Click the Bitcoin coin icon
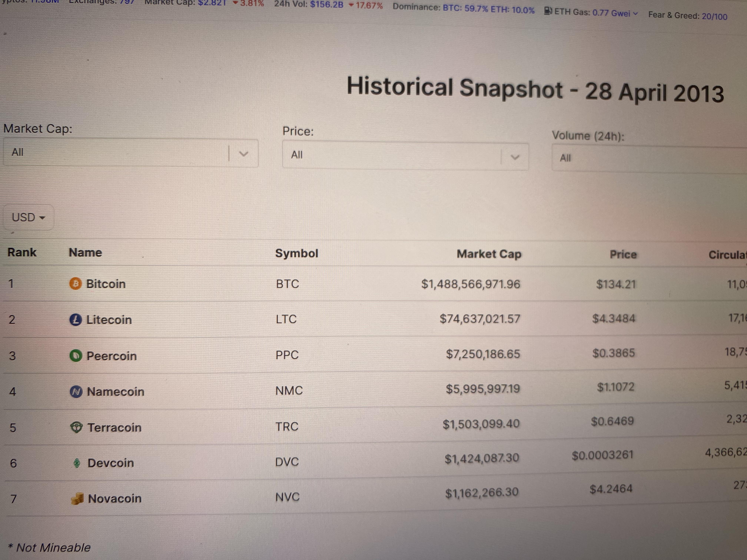747x560 pixels. (x=76, y=284)
